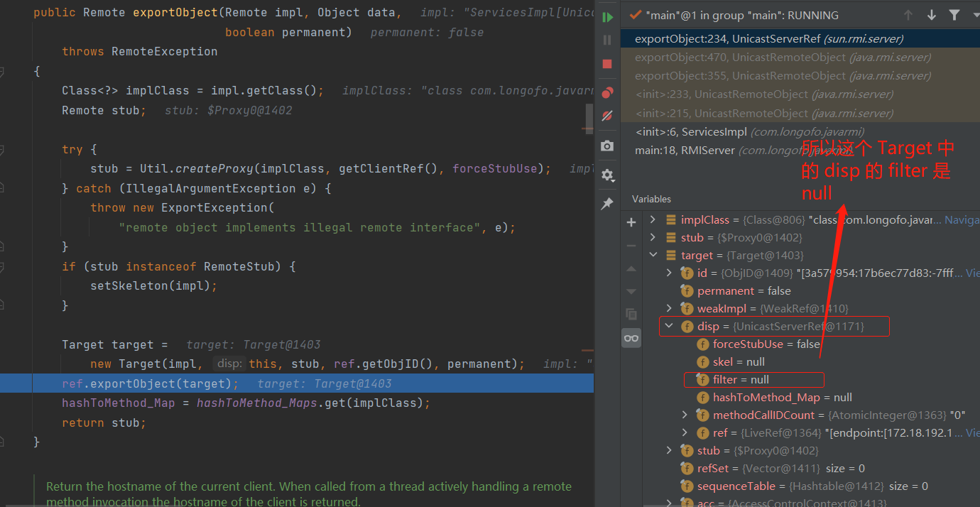
Task: Click the Variables panel label
Action: pyautogui.click(x=651, y=199)
